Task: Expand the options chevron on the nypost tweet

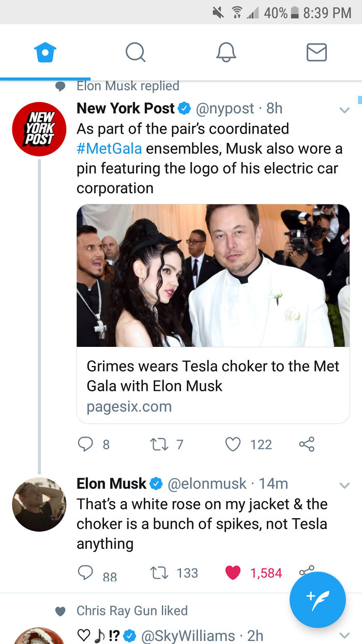Action: click(x=345, y=110)
